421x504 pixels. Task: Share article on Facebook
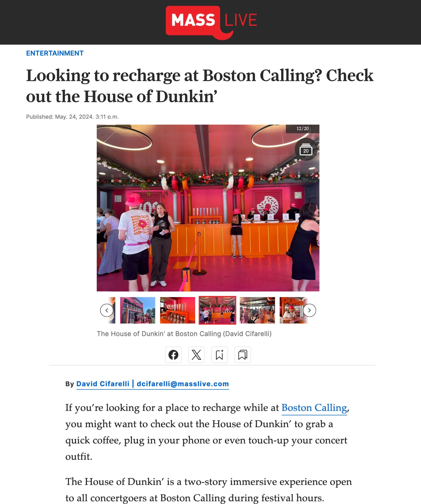click(x=173, y=355)
